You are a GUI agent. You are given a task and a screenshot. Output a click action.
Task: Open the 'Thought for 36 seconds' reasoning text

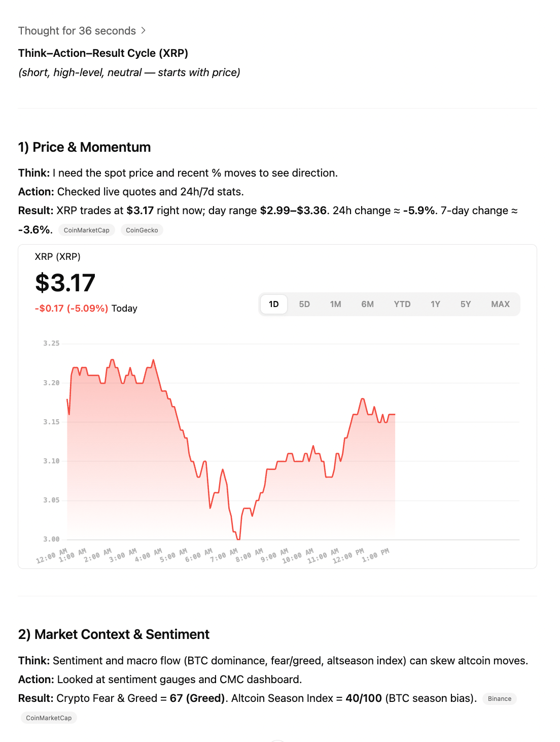click(77, 30)
